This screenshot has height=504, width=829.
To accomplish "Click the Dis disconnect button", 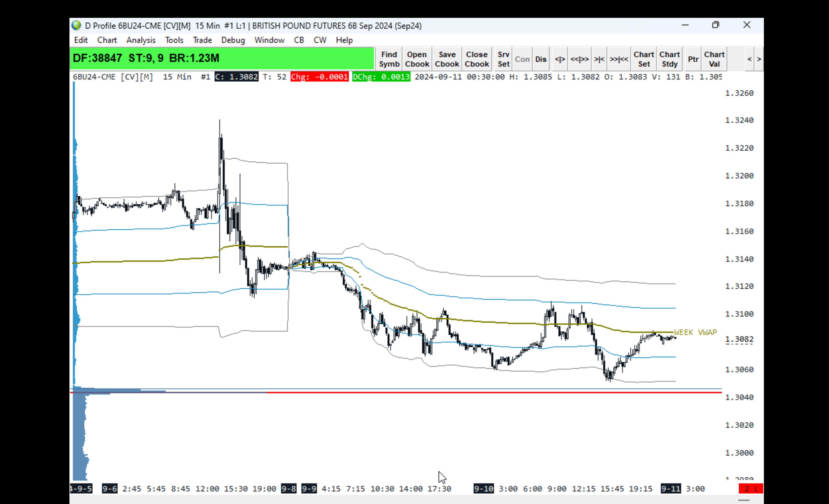I will tap(541, 59).
